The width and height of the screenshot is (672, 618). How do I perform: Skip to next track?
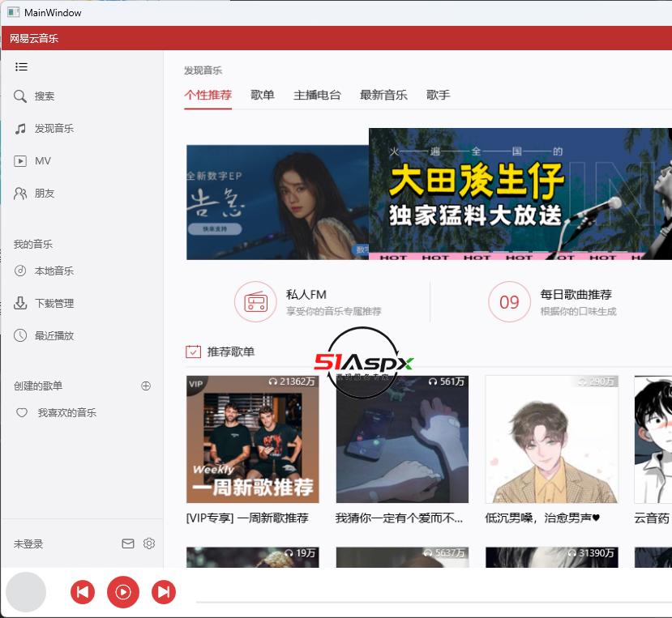tap(164, 592)
